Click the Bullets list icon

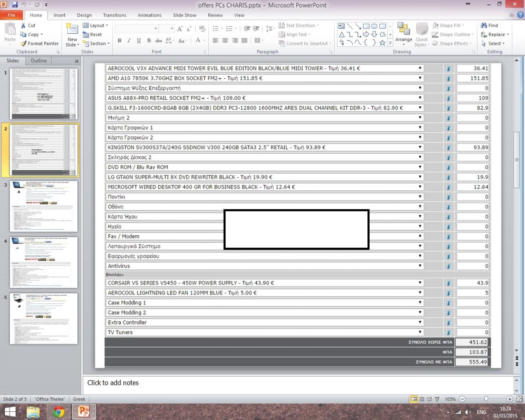tap(215, 29)
